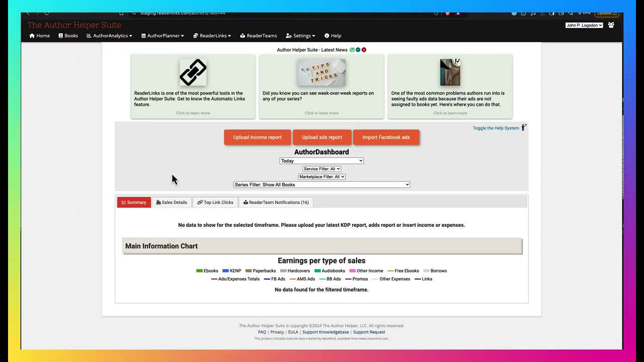This screenshot has width=644, height=362.
Task: Open the Home page from navigation bar
Action: [x=39, y=36]
